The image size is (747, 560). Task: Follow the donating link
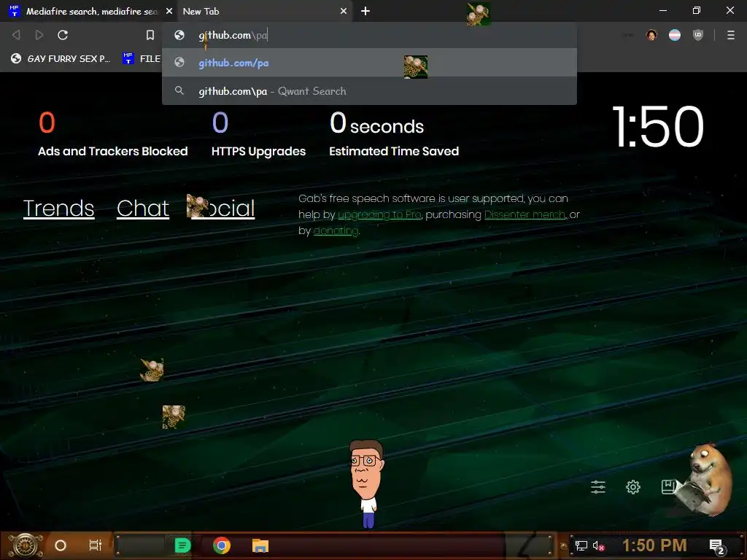(336, 231)
